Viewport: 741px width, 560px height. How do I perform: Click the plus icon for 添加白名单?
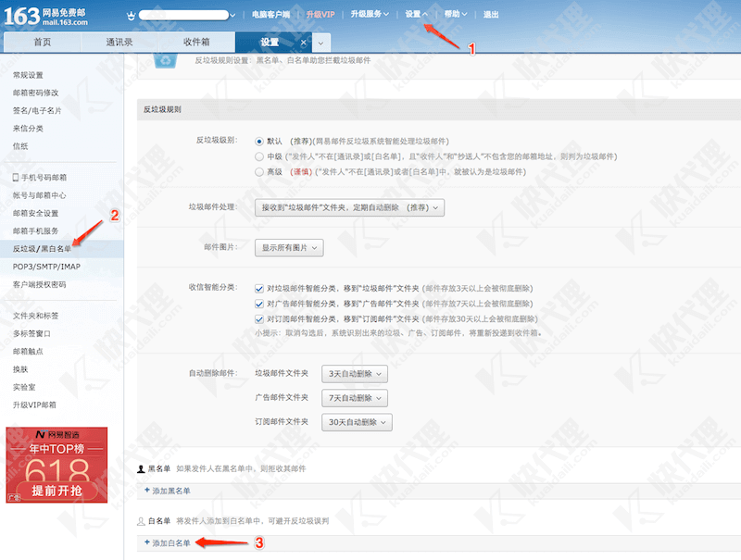pyautogui.click(x=146, y=541)
